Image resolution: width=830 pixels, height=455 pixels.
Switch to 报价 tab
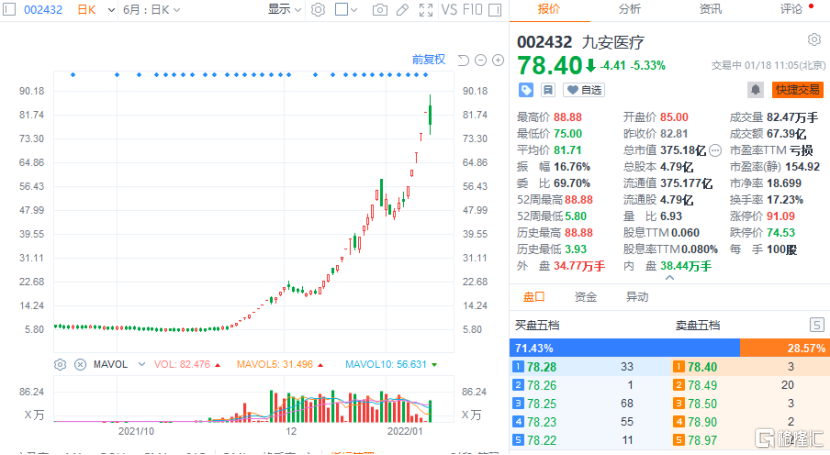pyautogui.click(x=548, y=9)
